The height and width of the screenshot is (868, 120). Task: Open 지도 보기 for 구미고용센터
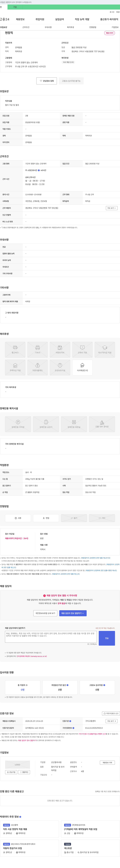tap(112, 721)
